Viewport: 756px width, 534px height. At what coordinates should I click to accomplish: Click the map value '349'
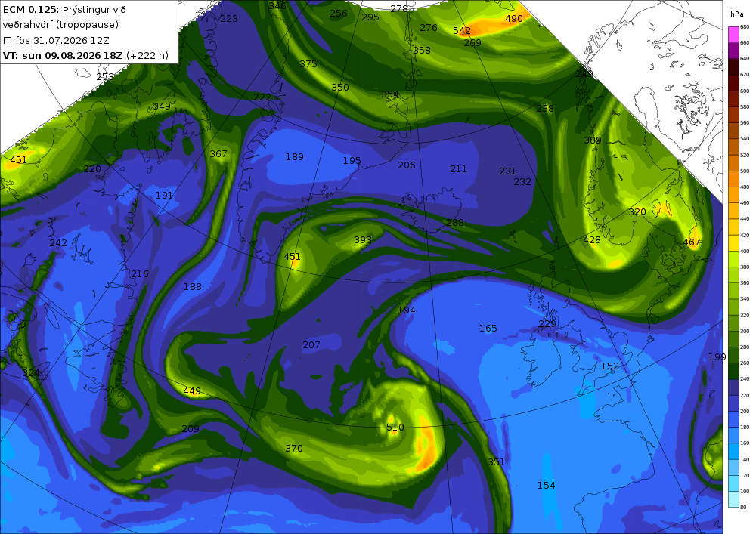pos(162,106)
